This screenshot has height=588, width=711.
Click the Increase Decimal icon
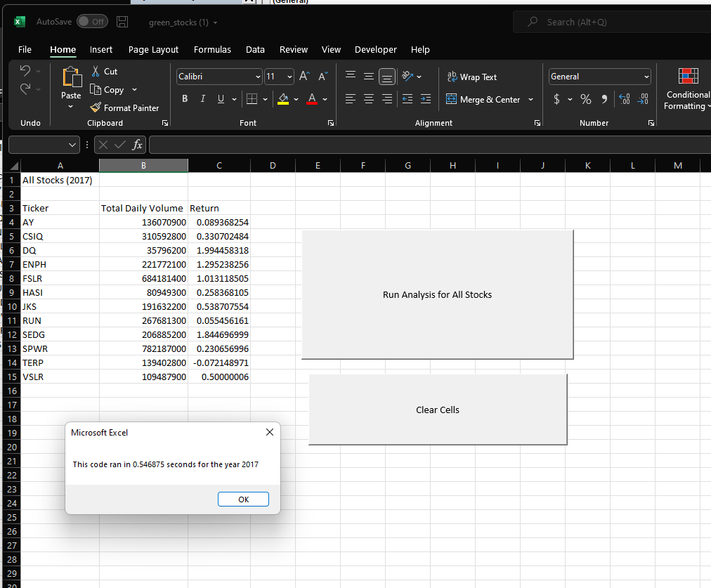[625, 99]
